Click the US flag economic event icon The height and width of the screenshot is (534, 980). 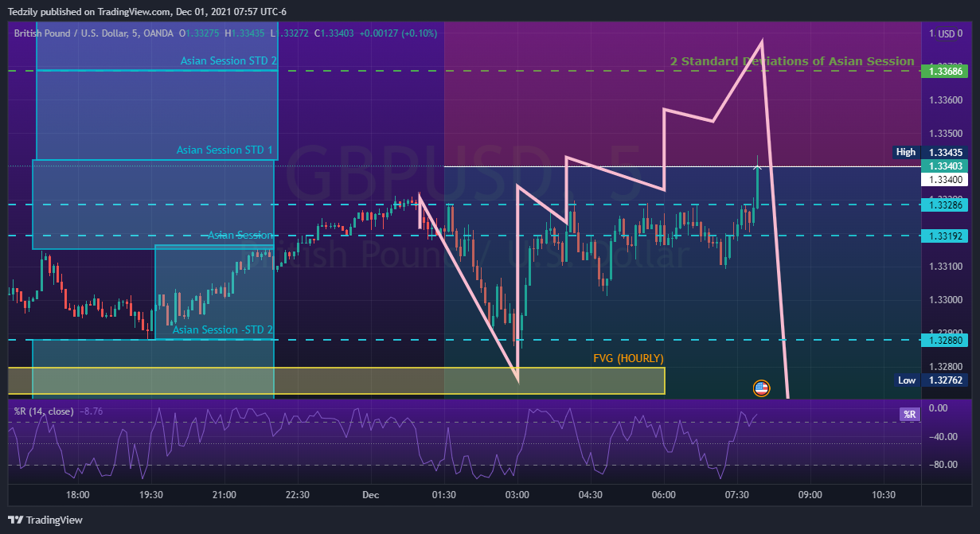(761, 388)
